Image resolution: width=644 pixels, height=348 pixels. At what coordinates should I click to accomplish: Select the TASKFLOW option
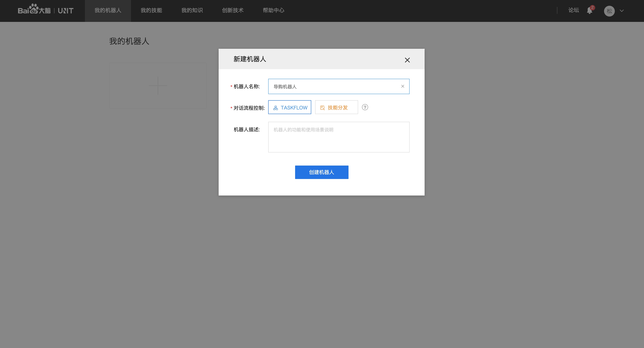pyautogui.click(x=290, y=107)
